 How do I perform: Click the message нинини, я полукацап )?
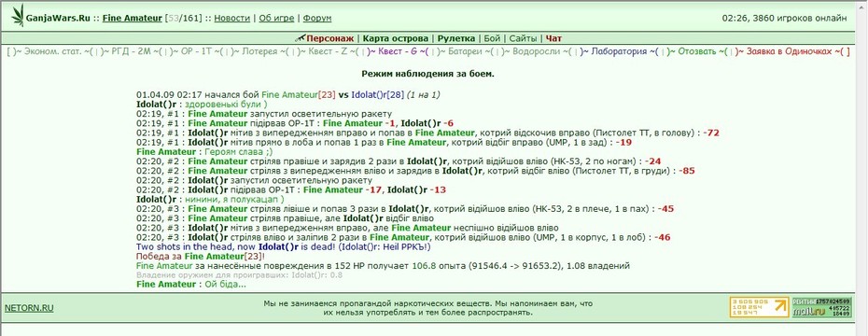(234, 200)
